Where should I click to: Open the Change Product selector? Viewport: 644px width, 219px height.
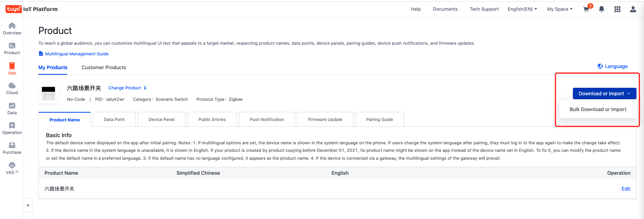click(x=127, y=88)
